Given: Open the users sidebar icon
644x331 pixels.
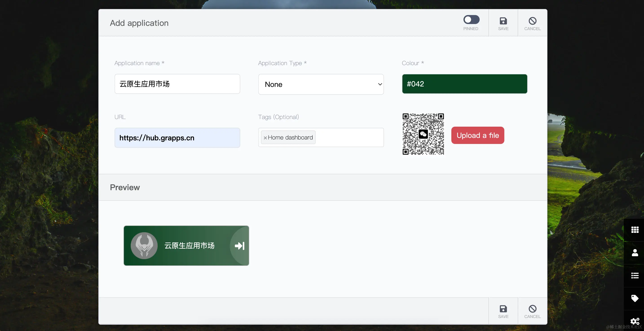Looking at the screenshot, I should click(635, 252).
